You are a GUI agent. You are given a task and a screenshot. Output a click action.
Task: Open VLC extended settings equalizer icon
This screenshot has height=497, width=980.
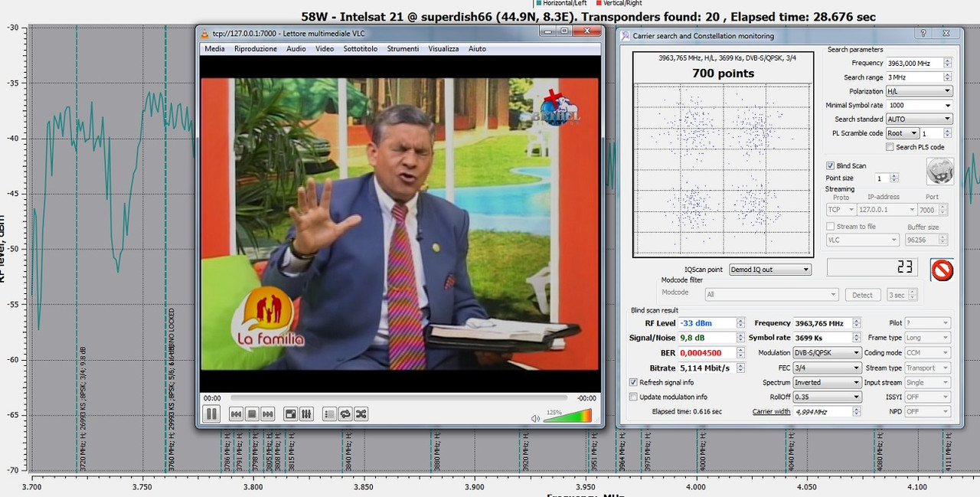[306, 414]
